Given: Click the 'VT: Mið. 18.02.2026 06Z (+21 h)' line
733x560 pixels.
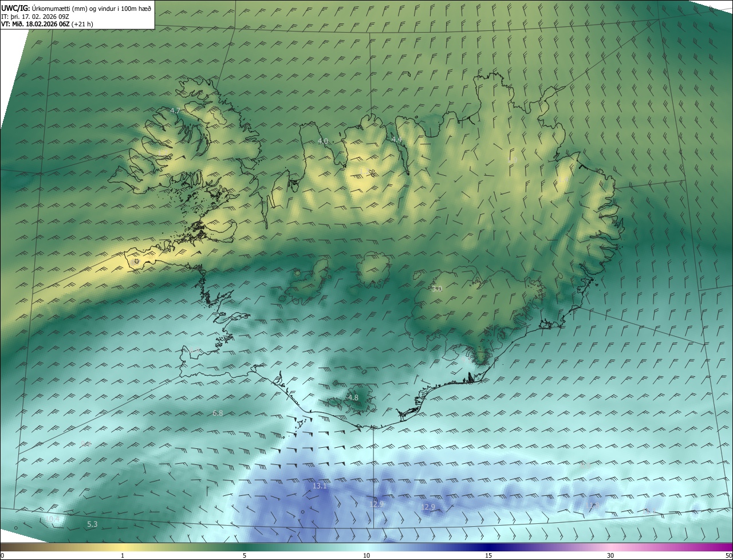Looking at the screenshot, I should pyautogui.click(x=47, y=24).
